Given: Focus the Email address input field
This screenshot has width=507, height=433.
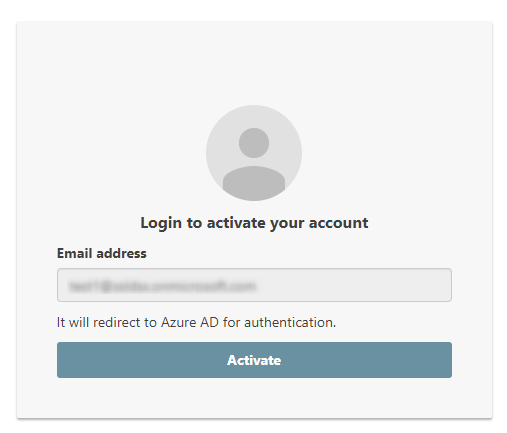Looking at the screenshot, I should pos(254,285).
